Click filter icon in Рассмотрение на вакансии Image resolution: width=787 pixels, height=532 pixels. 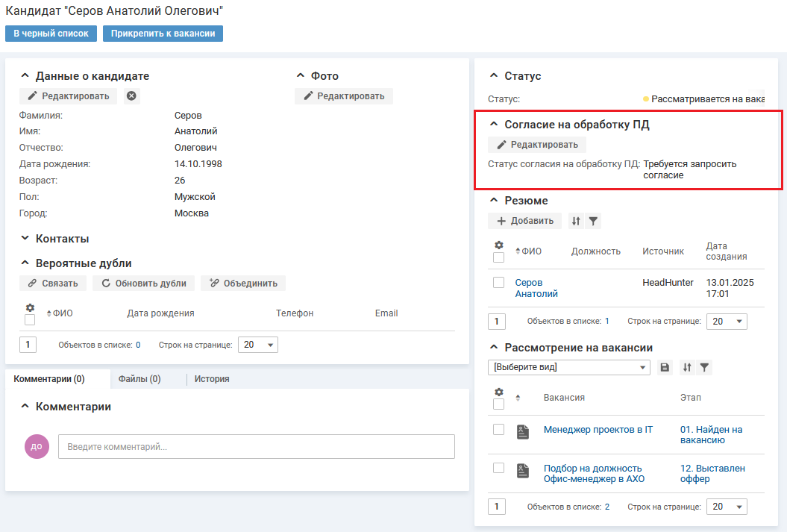pyautogui.click(x=703, y=367)
